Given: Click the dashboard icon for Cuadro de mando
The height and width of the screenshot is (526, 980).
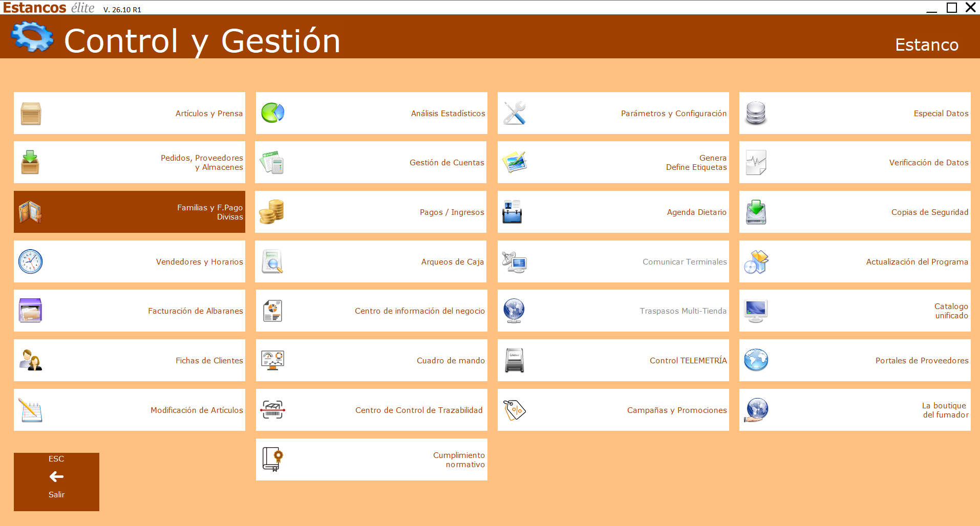Looking at the screenshot, I should (272, 360).
